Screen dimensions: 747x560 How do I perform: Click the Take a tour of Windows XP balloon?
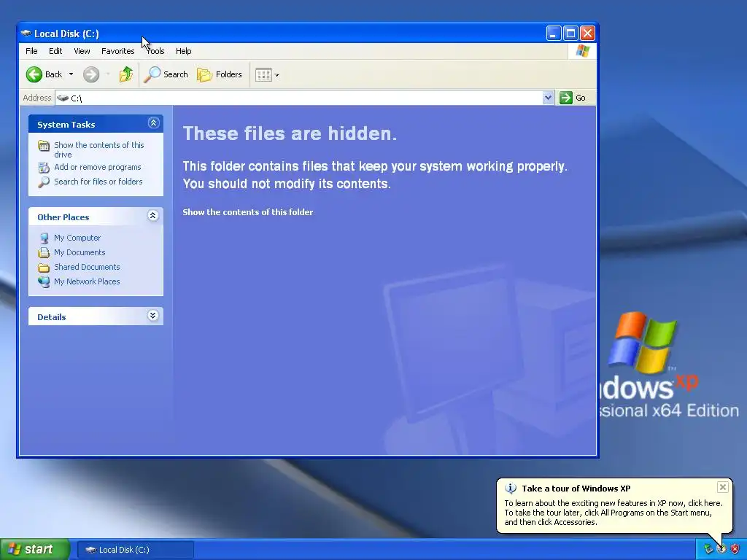point(614,505)
